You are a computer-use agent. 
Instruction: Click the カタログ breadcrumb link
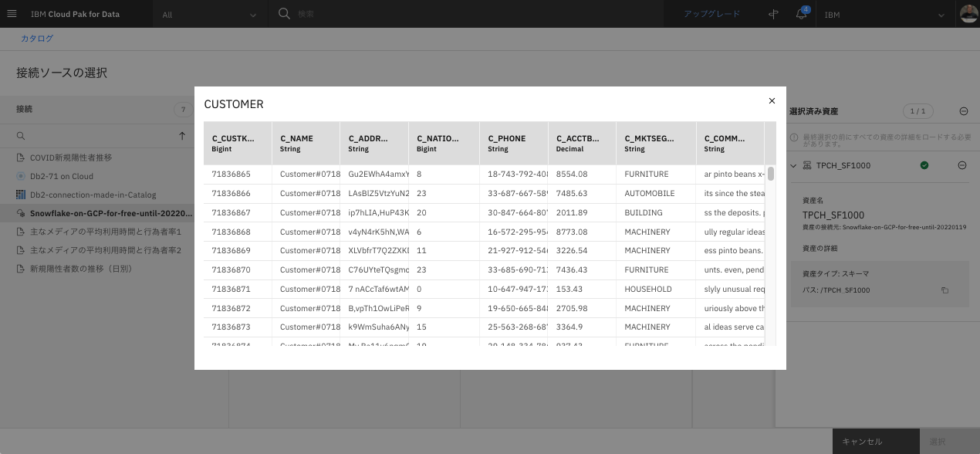37,39
